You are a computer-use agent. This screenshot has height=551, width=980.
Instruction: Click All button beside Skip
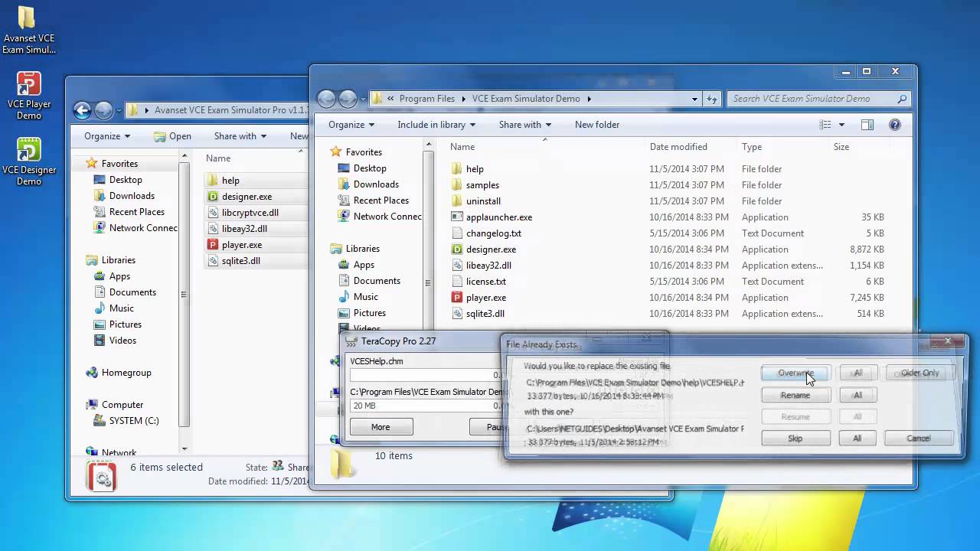(x=857, y=439)
